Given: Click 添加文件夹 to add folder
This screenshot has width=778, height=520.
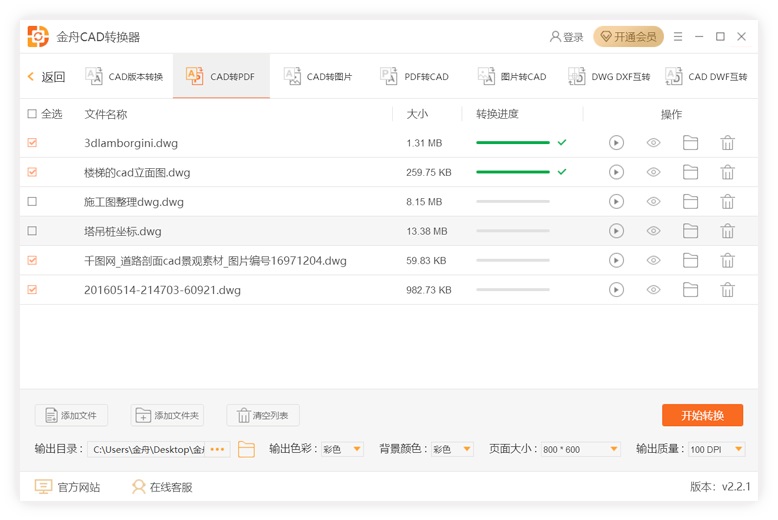Looking at the screenshot, I should (x=167, y=415).
